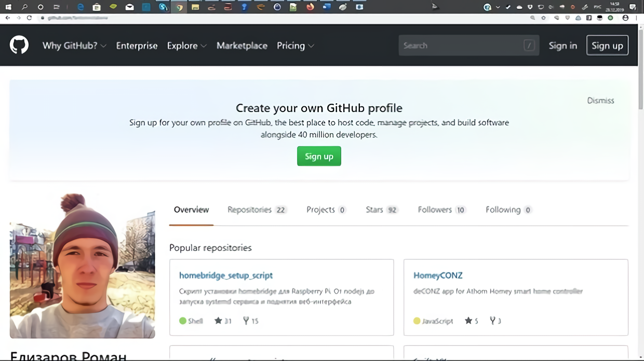Screen dimensions: 644x361
Task: Click the fork icon on HomeyCONZ
Action: pyautogui.click(x=492, y=321)
